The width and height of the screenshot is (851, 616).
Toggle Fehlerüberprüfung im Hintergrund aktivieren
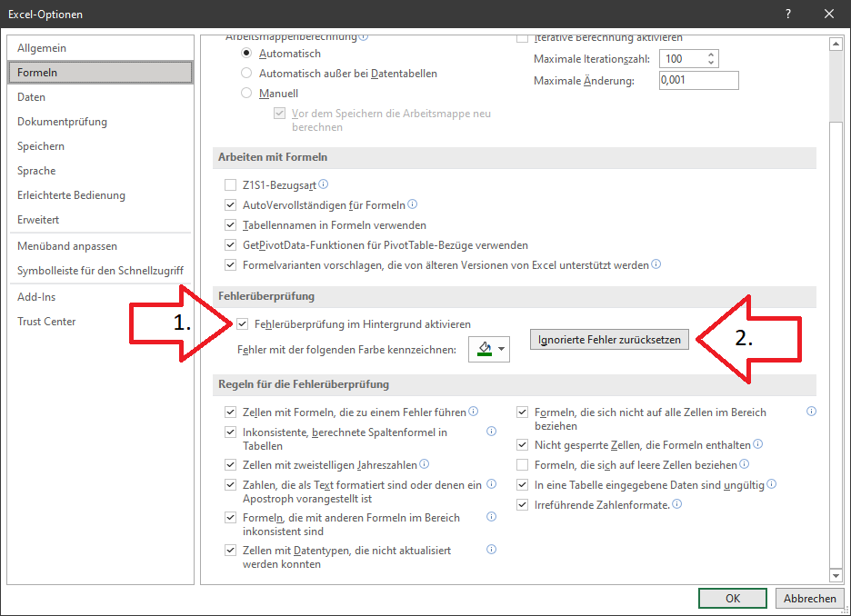pos(243,324)
